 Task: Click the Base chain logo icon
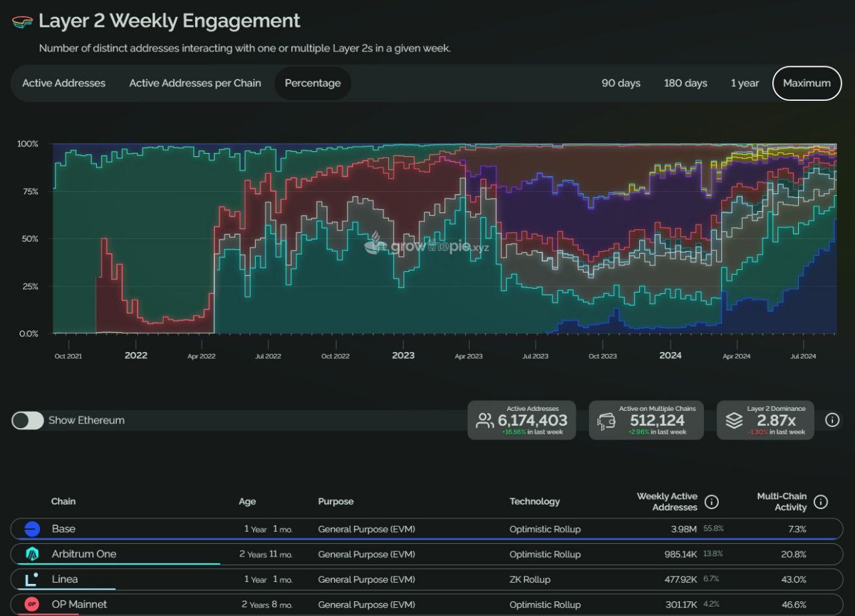coord(32,529)
